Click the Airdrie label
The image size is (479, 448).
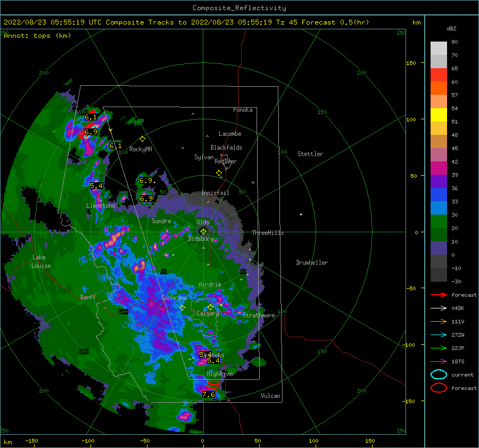210,284
